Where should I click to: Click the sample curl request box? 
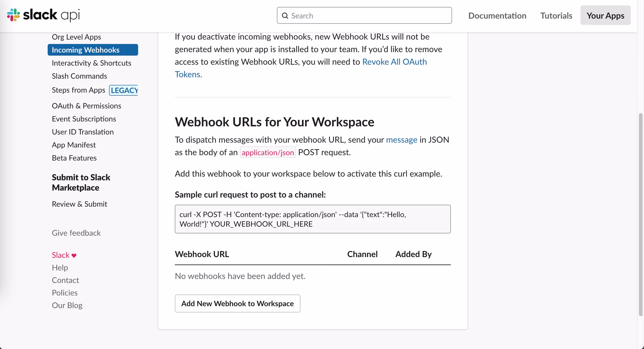[313, 219]
